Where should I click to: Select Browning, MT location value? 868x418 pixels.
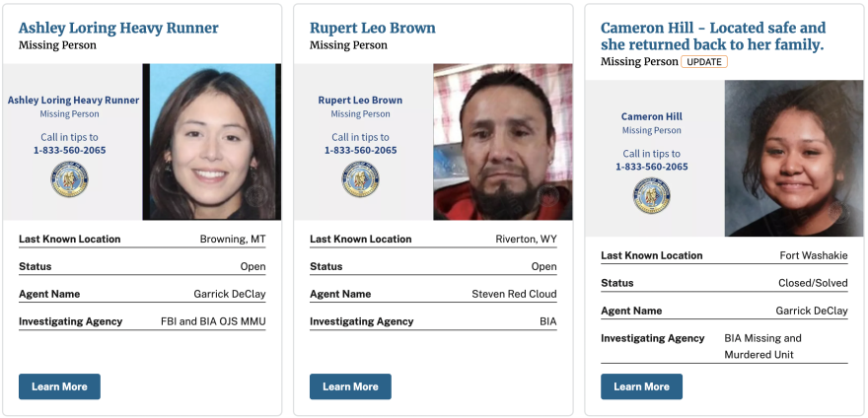point(233,240)
